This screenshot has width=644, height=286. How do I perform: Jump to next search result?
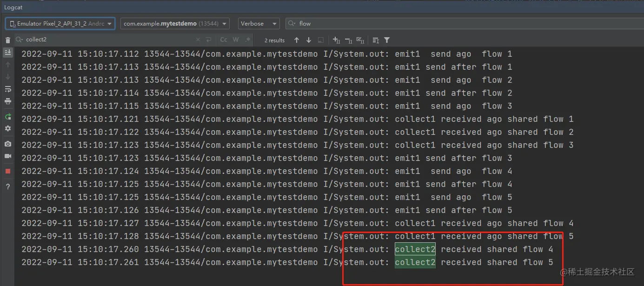308,40
